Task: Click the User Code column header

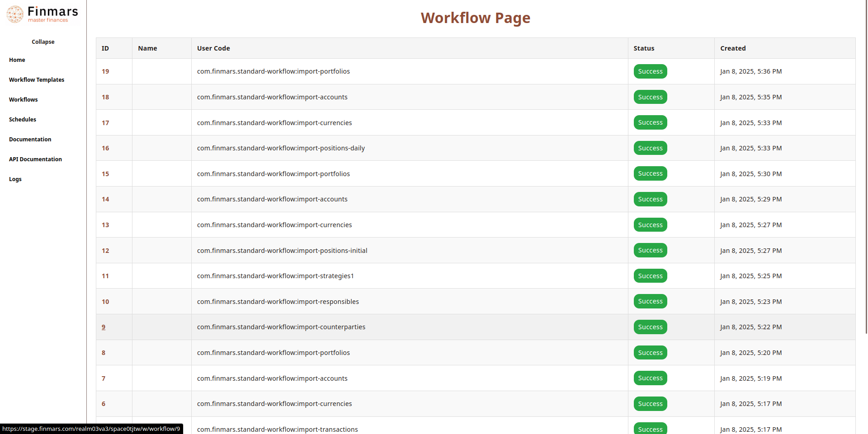Action: [x=213, y=48]
